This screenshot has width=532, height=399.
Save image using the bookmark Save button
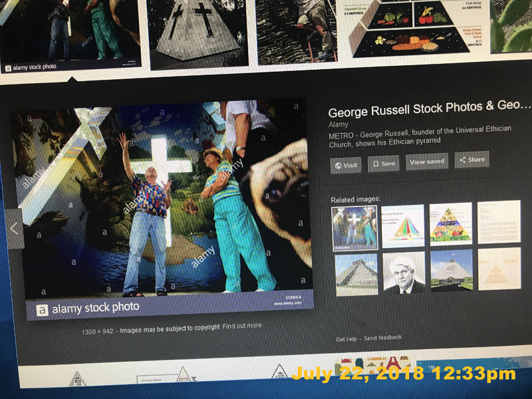[384, 164]
